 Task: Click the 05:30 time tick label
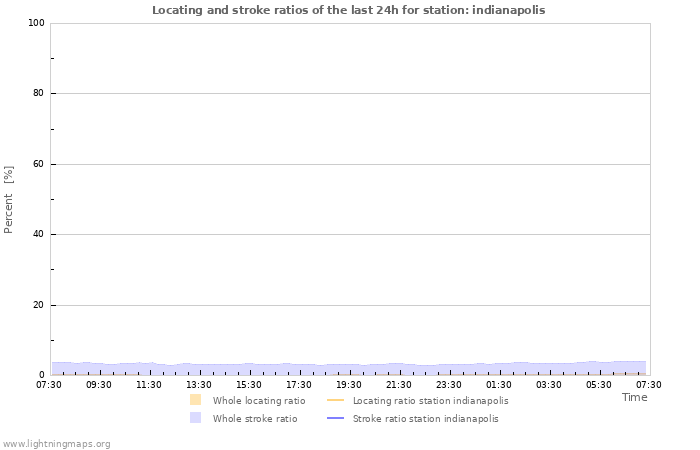[x=599, y=385]
